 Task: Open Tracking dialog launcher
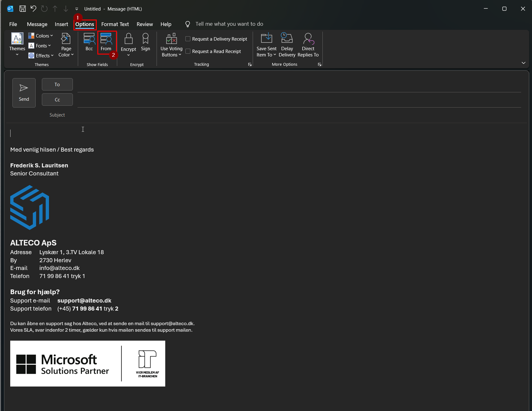(250, 64)
